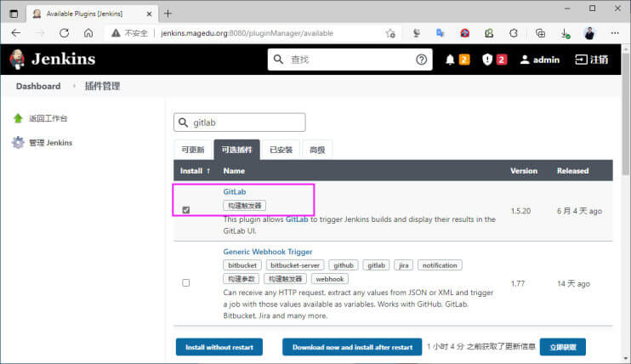Click the green up arrow 返回工作台 icon

tap(18, 118)
